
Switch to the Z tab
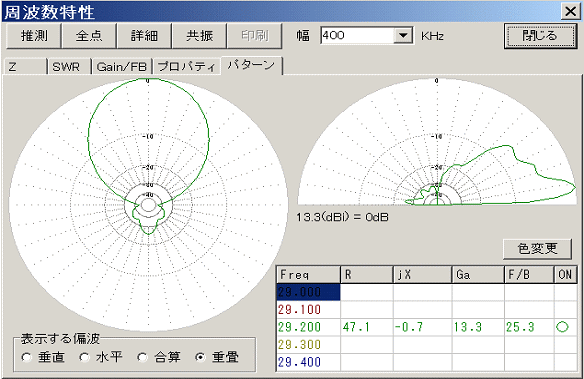point(25,67)
